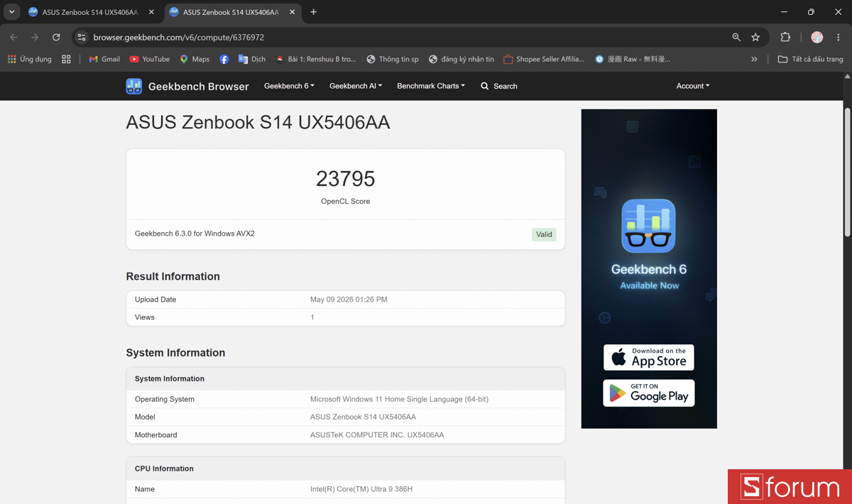Viewport: 852px width, 504px height.
Task: Click the CPU Information section header
Action: pos(164,469)
